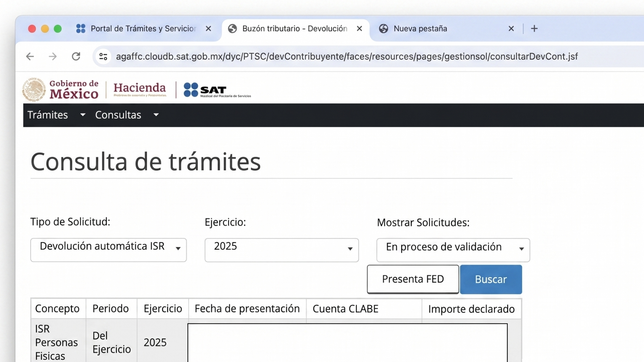Screen dimensions: 644x362
Task: Click the SAT logo in header
Action: [x=217, y=90]
